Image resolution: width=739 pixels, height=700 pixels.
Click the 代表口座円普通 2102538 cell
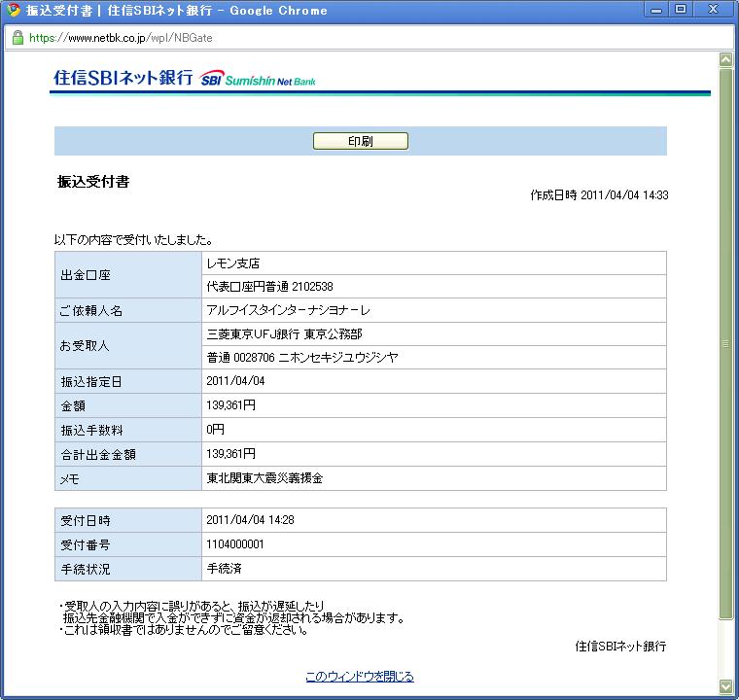point(434,287)
